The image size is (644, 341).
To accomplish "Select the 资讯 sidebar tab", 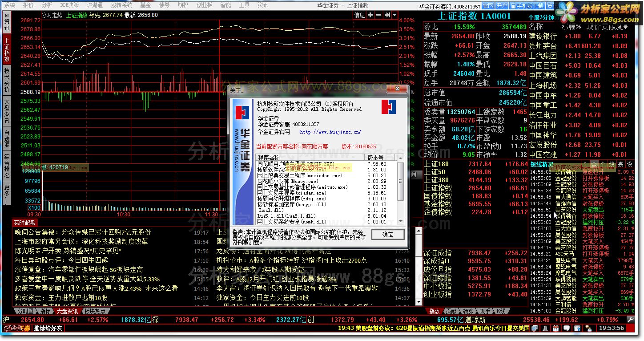I will [7, 22].
